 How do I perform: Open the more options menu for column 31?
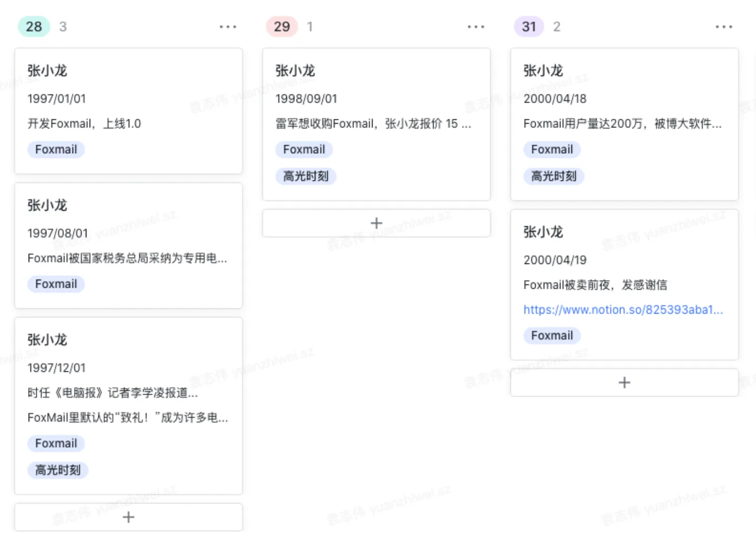click(724, 26)
